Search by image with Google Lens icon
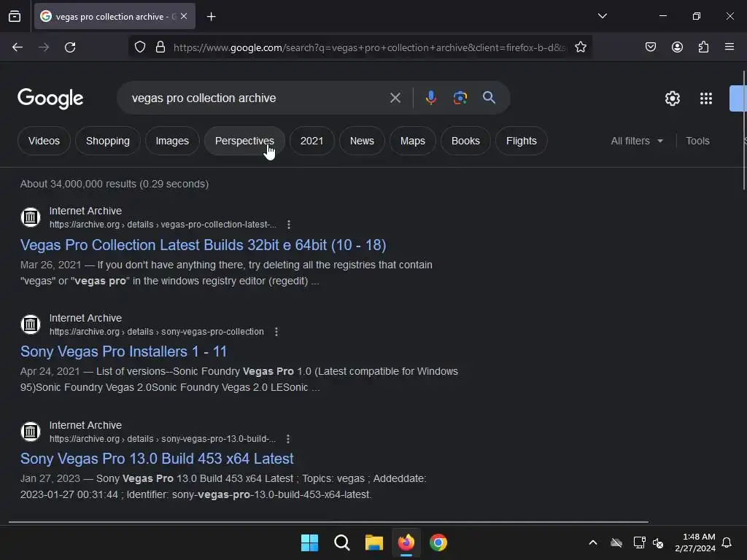The width and height of the screenshot is (747, 560). coord(460,98)
